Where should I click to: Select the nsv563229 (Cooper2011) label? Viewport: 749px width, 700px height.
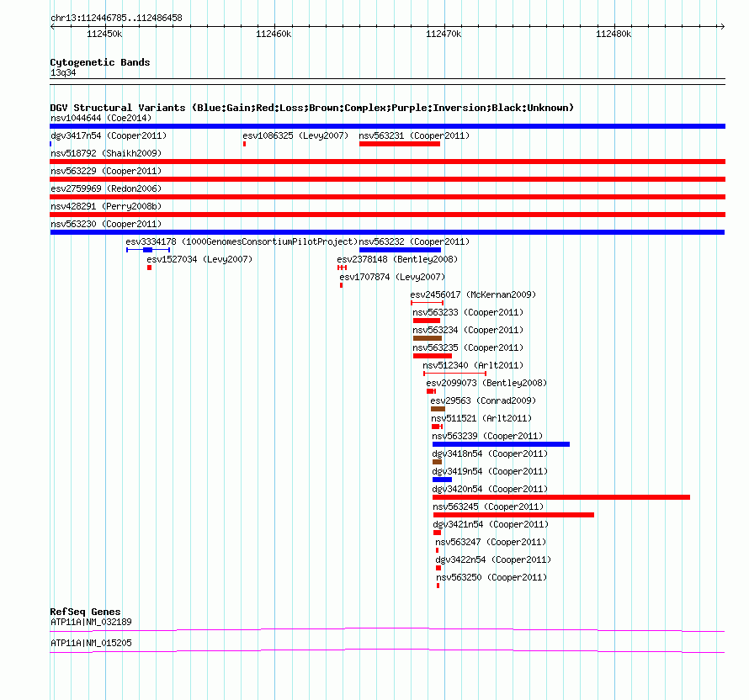coord(106,171)
